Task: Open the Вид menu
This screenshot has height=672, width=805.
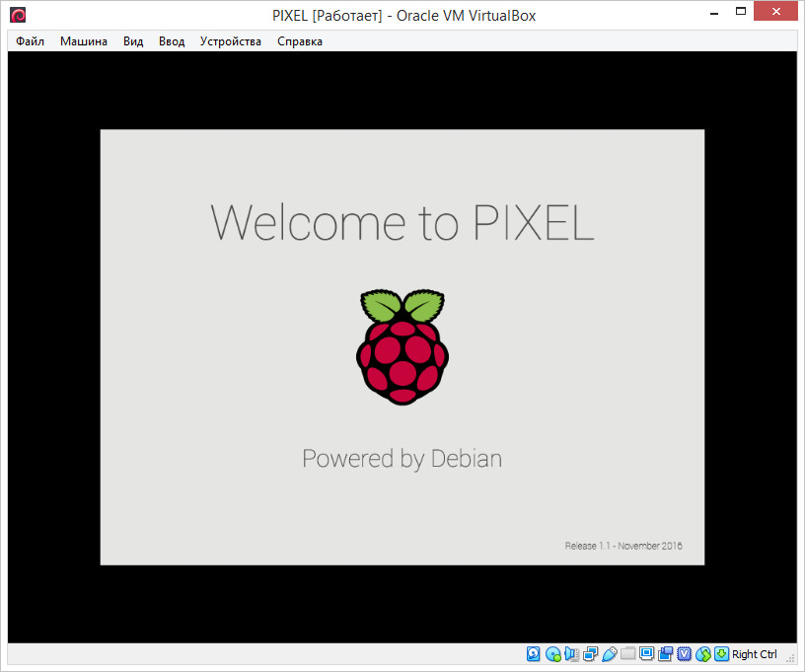Action: 133,41
